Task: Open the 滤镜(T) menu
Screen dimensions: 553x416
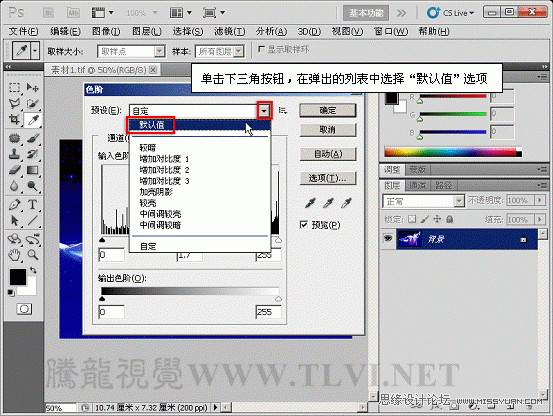Action: (230, 31)
